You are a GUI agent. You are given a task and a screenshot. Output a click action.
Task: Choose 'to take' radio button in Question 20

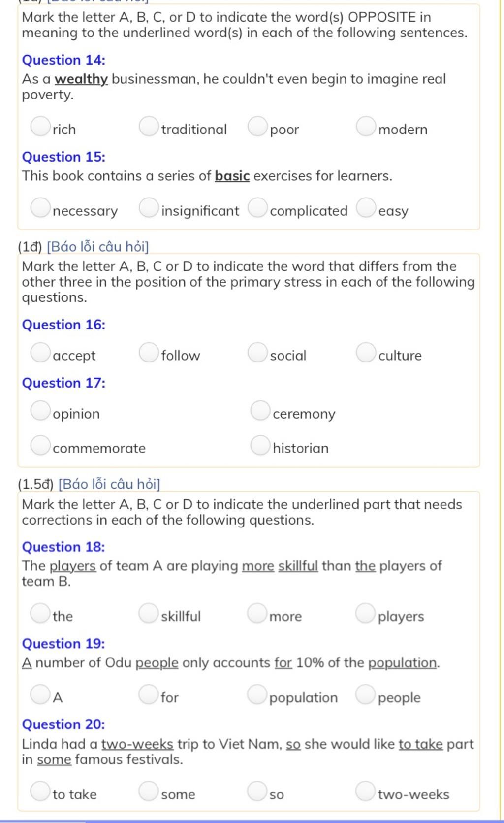[40, 791]
